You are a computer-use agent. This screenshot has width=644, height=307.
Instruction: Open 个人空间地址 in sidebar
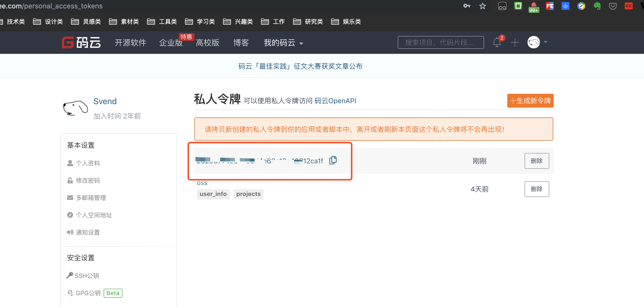pos(90,215)
